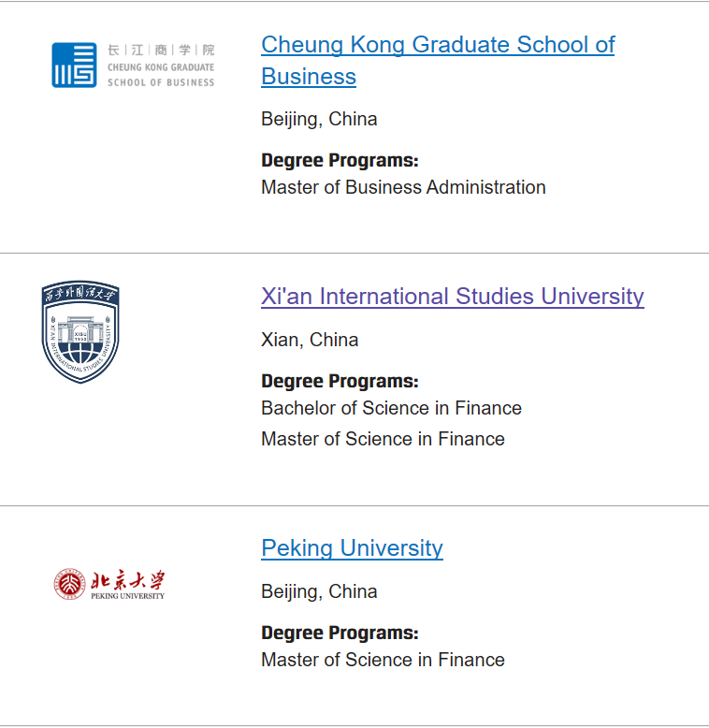
Task: Select the 'Xian, China' location text
Action: coord(310,340)
